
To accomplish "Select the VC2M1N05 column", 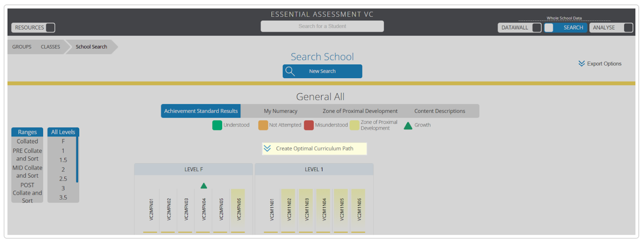I will click(342, 211).
